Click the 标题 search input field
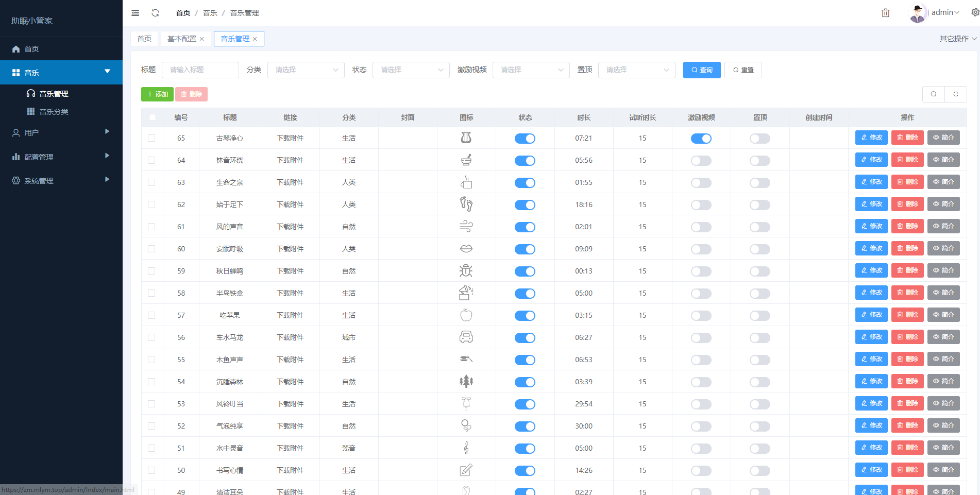 [200, 70]
